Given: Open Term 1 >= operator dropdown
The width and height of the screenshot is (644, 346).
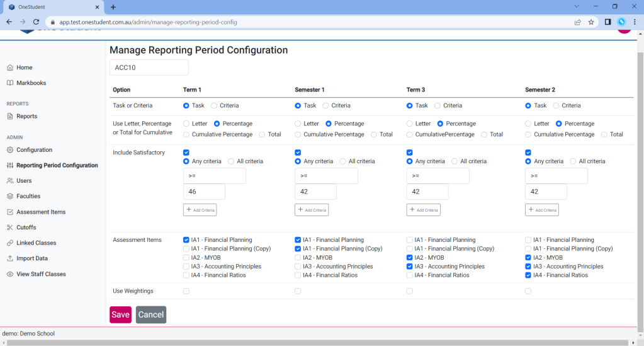Looking at the screenshot, I should click(214, 176).
